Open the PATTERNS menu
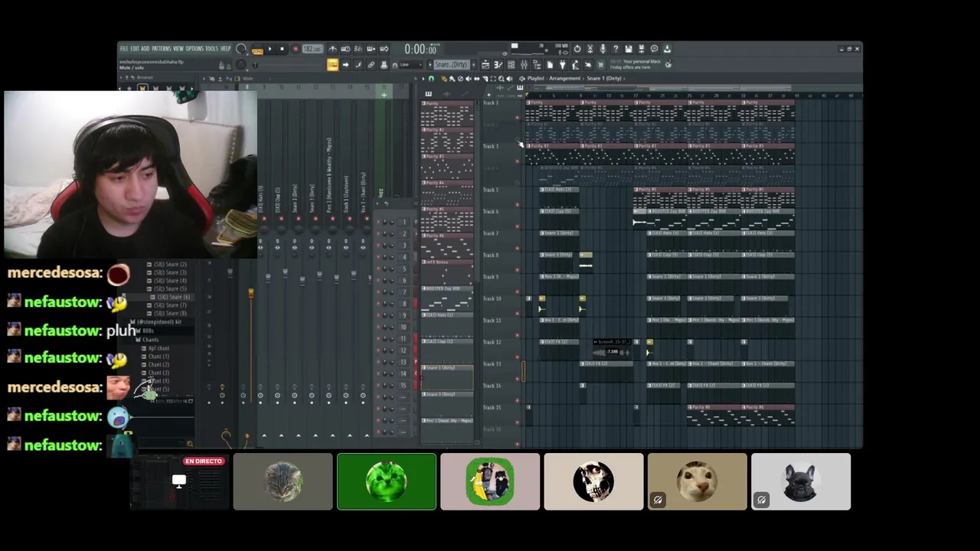980x551 pixels. 161,49
